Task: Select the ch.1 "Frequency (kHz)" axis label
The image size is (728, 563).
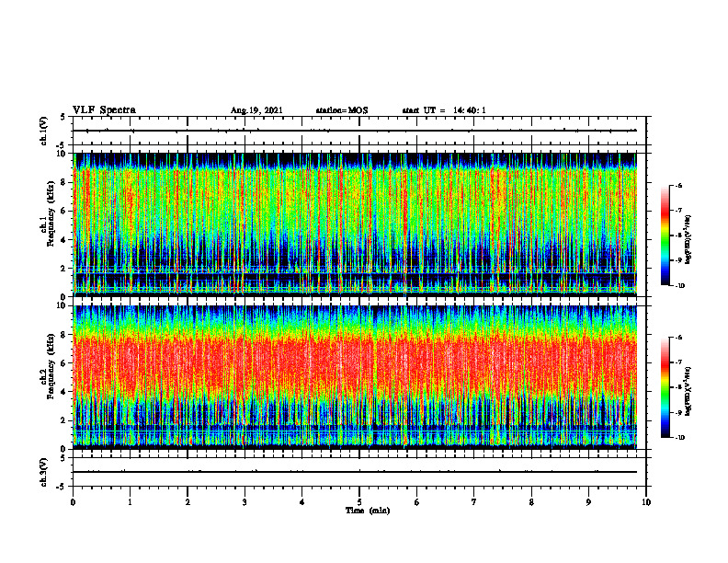Action: pos(51,213)
